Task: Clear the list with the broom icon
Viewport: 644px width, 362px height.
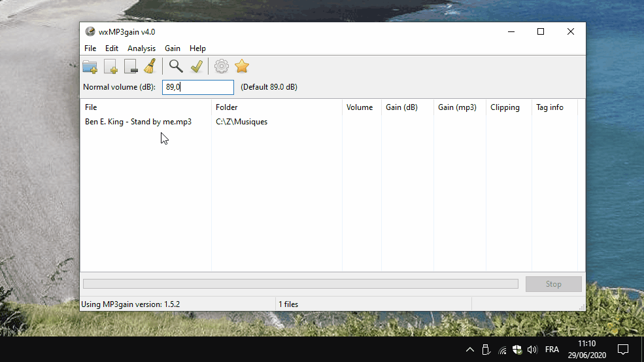Action: 150,66
